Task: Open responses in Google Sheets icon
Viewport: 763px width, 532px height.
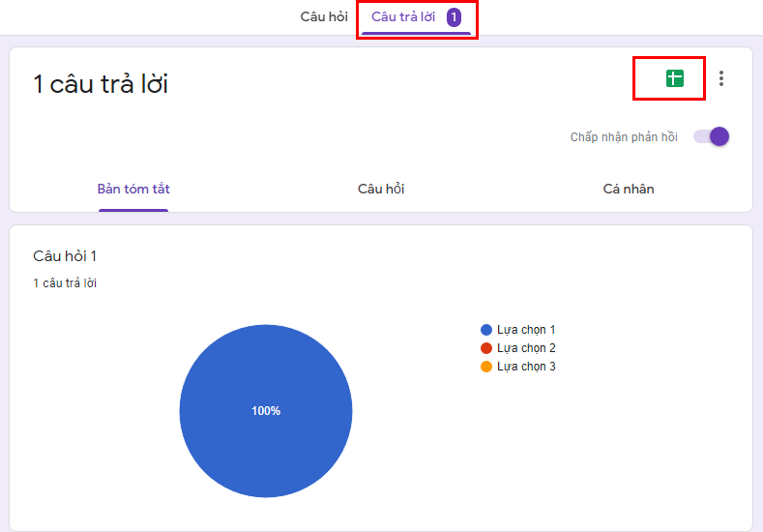Action: point(674,79)
